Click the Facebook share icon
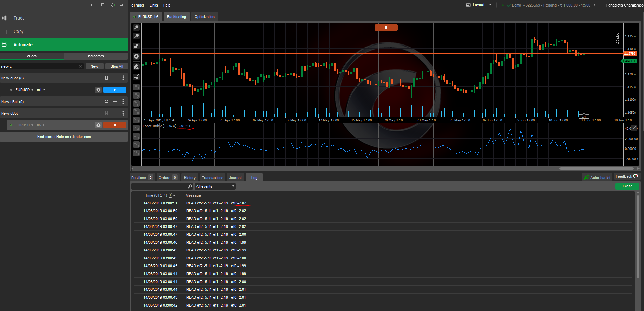Viewport: 644px width, 311px height. [x=136, y=56]
